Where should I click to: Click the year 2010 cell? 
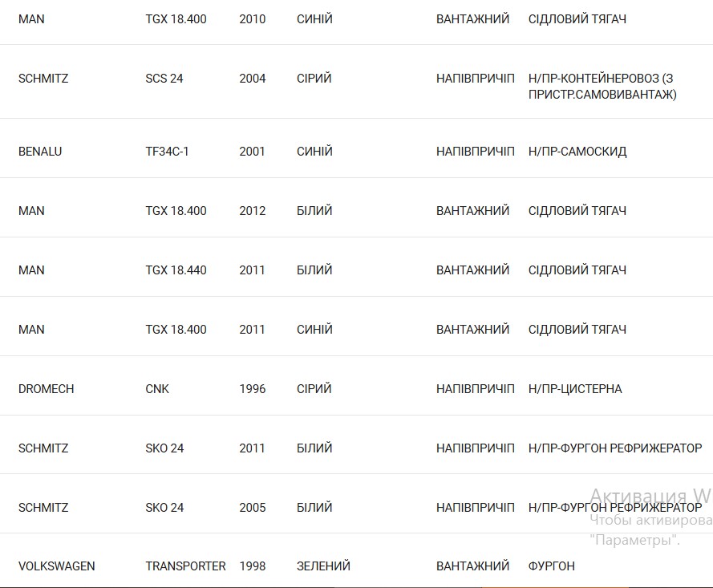coord(252,19)
